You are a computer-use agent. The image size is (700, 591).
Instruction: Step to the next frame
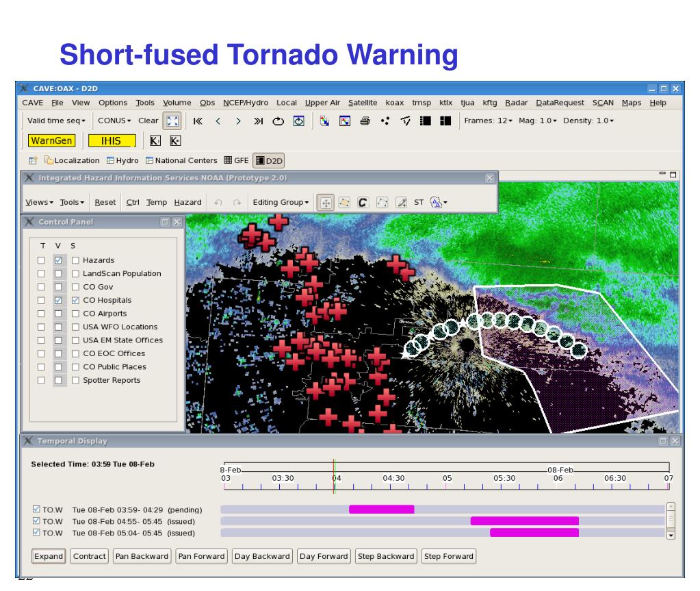click(237, 121)
